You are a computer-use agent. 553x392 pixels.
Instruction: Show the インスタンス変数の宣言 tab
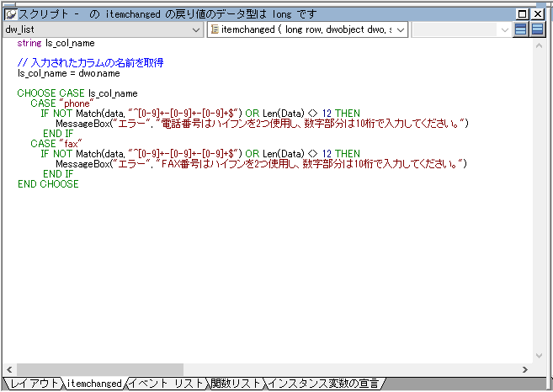[322, 384]
